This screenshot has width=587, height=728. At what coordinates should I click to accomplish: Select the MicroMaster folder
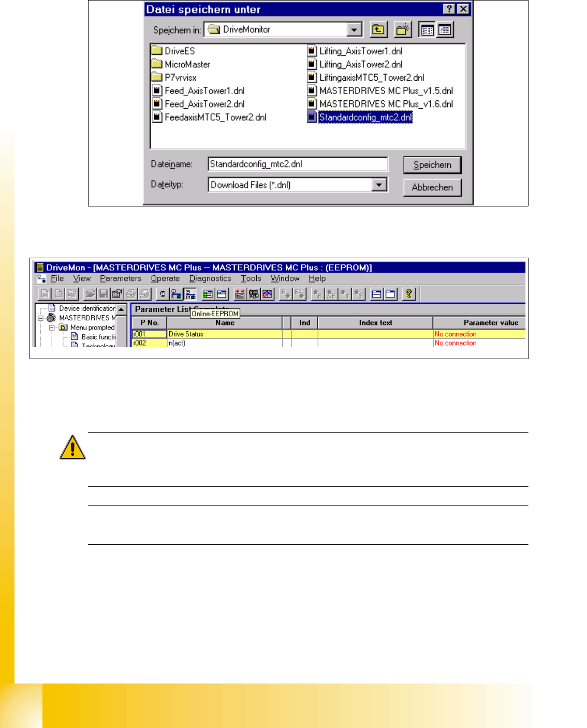pyautogui.click(x=181, y=64)
